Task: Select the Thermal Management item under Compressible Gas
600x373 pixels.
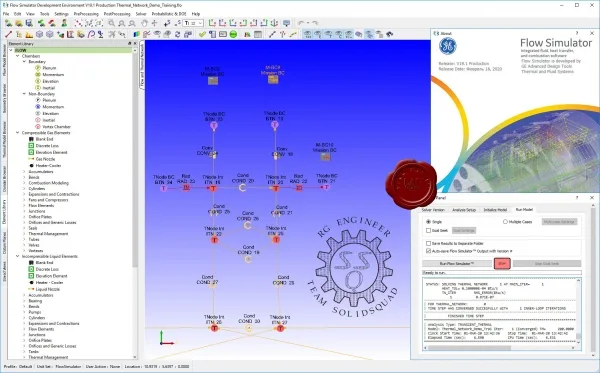Action: [x=48, y=234]
